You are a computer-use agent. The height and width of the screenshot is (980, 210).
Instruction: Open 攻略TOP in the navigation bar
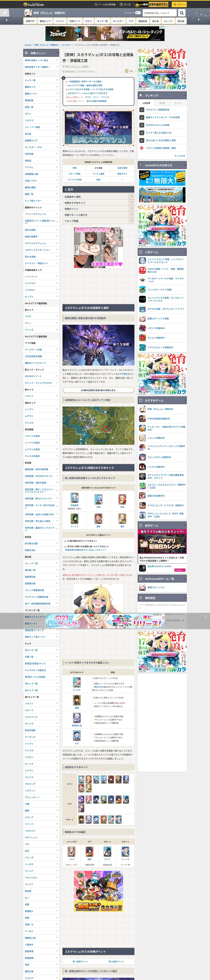pyautogui.click(x=30, y=21)
